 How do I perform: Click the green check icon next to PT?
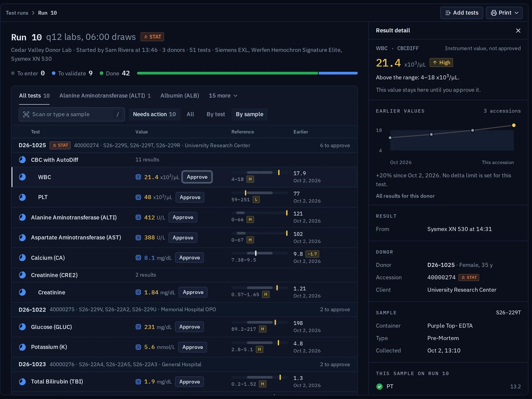379,387
